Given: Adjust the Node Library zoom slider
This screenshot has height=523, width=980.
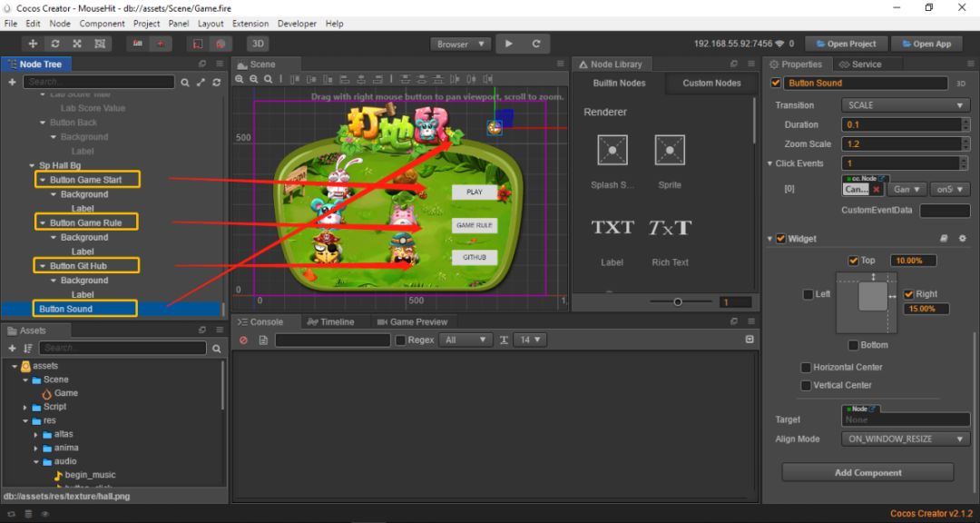Looking at the screenshot, I should pyautogui.click(x=678, y=301).
